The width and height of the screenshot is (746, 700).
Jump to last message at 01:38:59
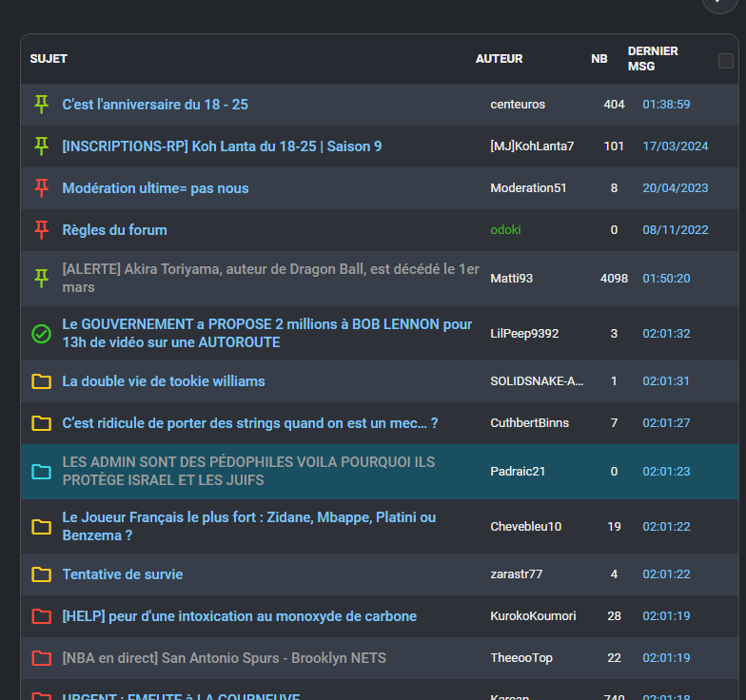click(666, 105)
